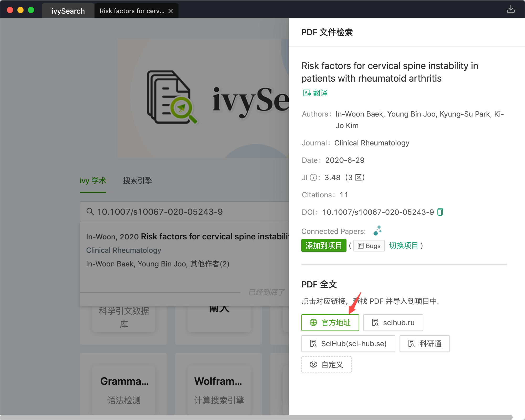Select the ivy 学术 tab
Viewport: 525px width, 420px height.
[x=93, y=181]
